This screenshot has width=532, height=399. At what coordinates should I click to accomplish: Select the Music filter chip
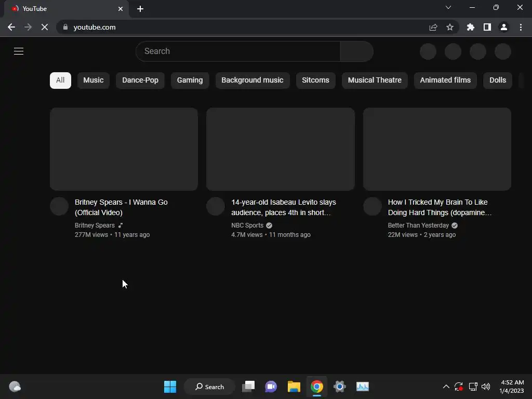pyautogui.click(x=94, y=81)
